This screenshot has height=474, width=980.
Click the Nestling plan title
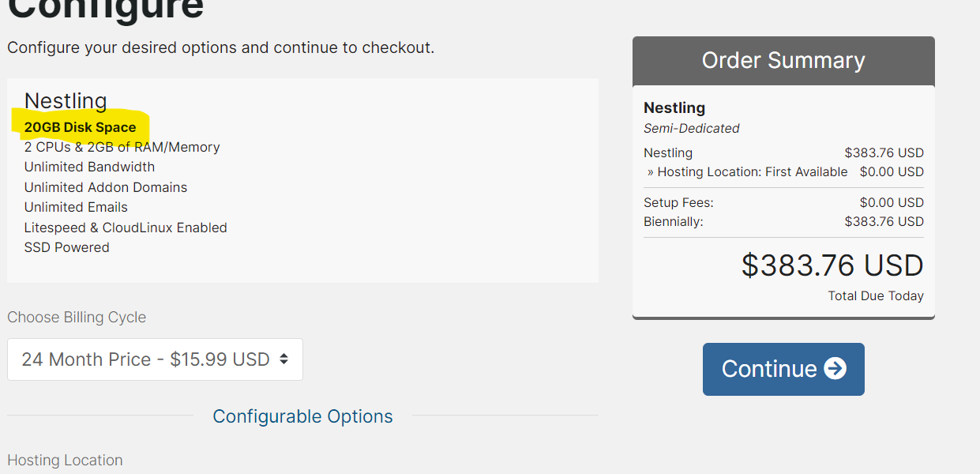(x=66, y=101)
